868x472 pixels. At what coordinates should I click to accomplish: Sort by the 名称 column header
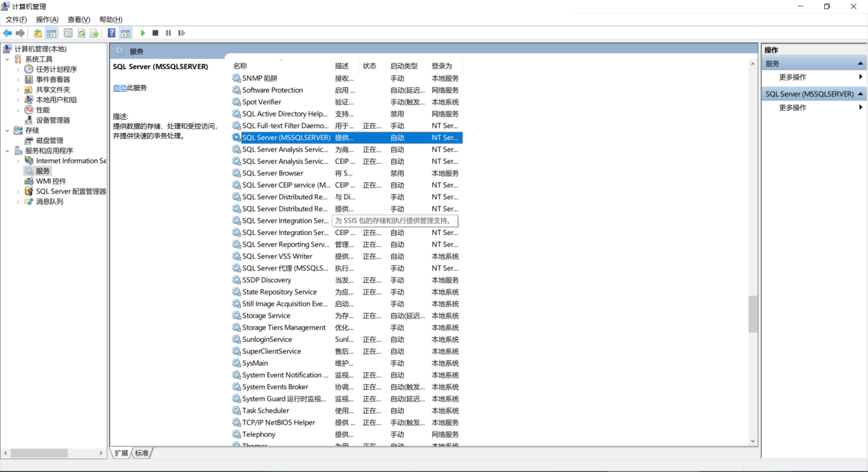(x=280, y=66)
